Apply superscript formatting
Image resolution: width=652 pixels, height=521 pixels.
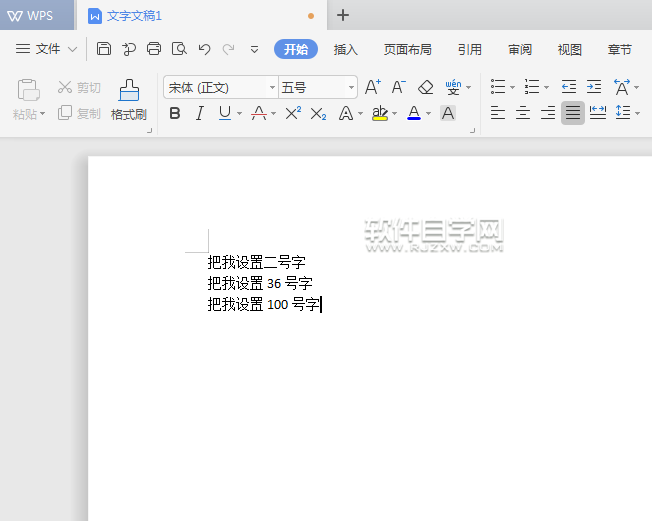click(x=293, y=113)
